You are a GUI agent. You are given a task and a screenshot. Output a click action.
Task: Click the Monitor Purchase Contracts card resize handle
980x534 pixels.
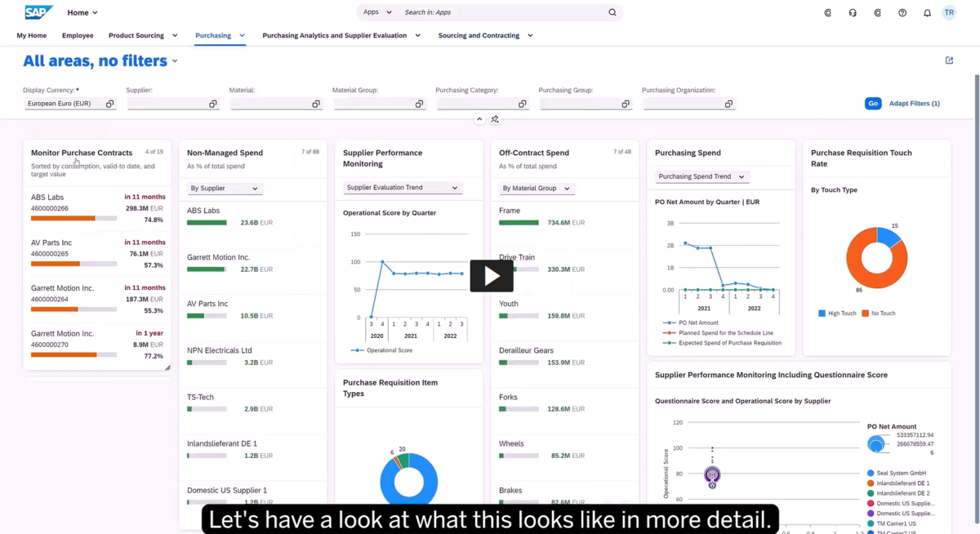click(167, 367)
